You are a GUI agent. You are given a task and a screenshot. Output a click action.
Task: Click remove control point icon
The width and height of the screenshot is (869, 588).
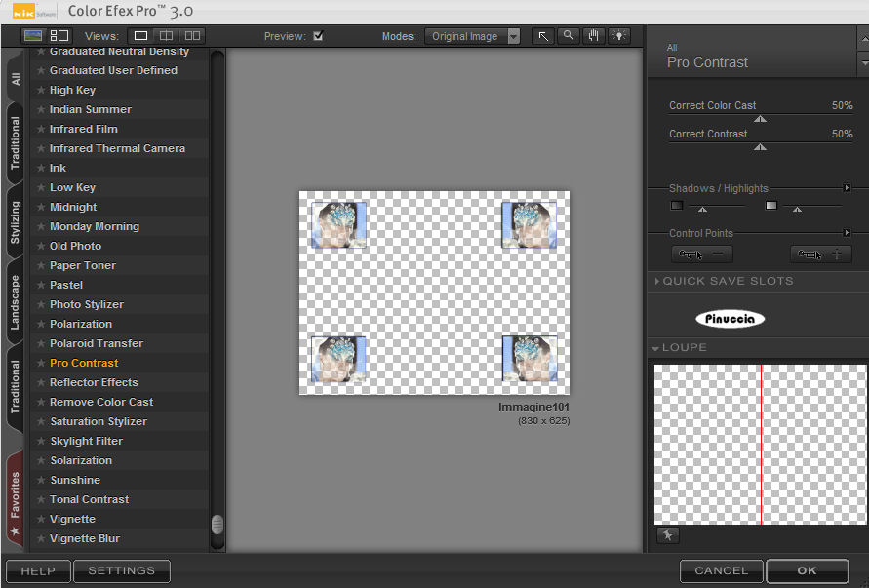pyautogui.click(x=701, y=255)
